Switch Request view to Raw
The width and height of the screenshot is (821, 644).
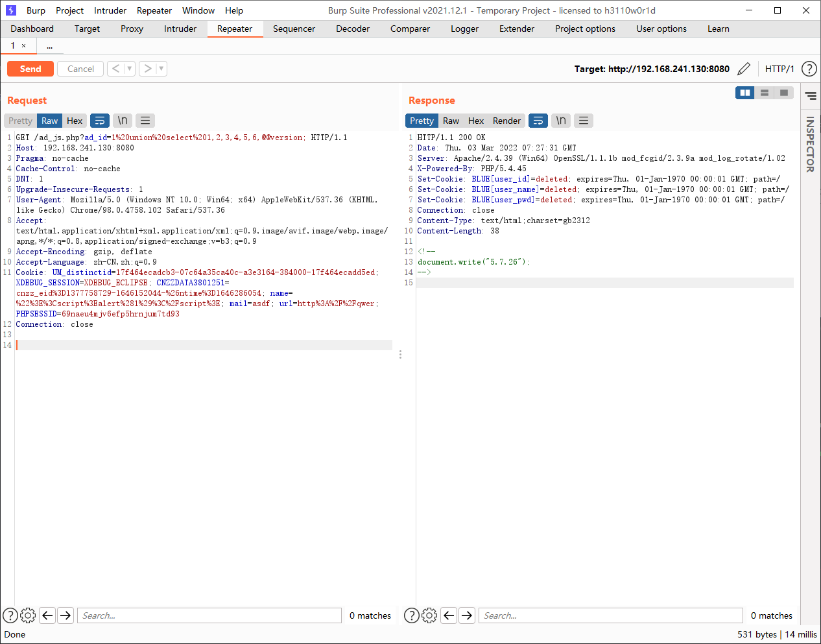tap(49, 121)
